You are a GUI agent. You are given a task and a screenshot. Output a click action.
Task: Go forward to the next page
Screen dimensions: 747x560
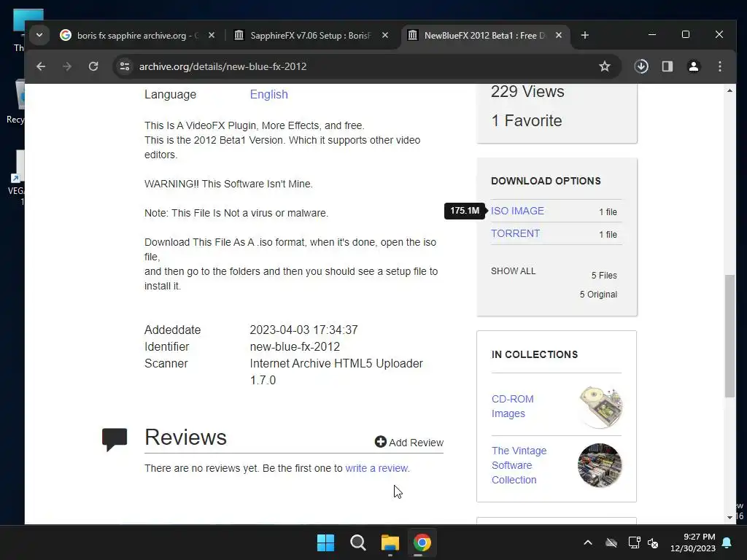pos(67,66)
